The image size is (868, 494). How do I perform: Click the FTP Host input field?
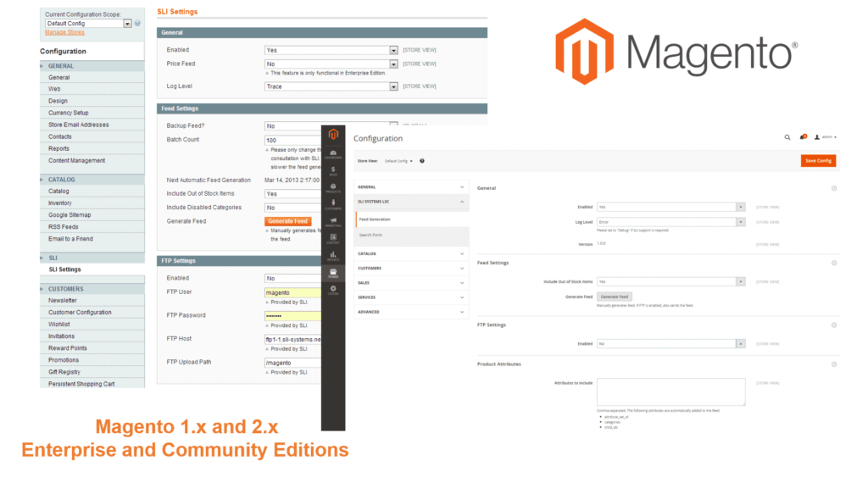click(292, 339)
